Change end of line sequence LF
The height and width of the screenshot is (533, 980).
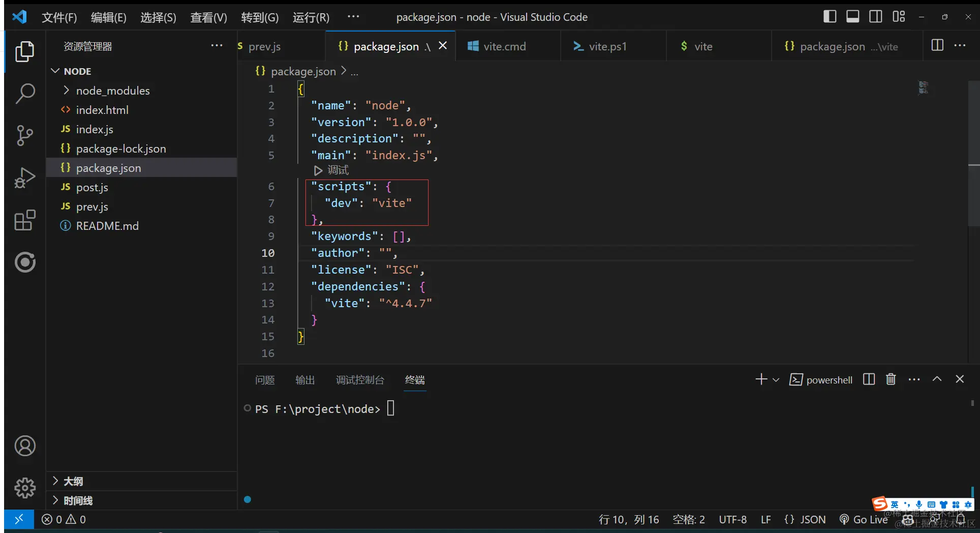point(765,519)
